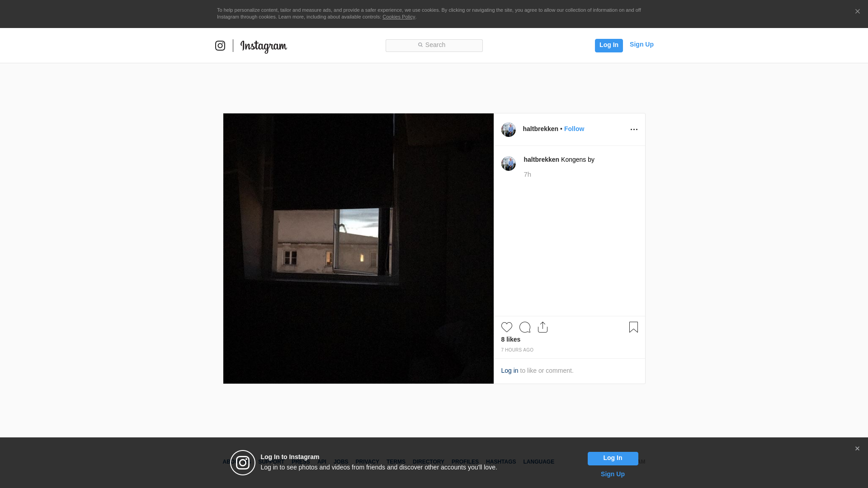868x488 pixels.
Task: Click the 7 HOURS AGO timestamp
Action: [x=517, y=350]
